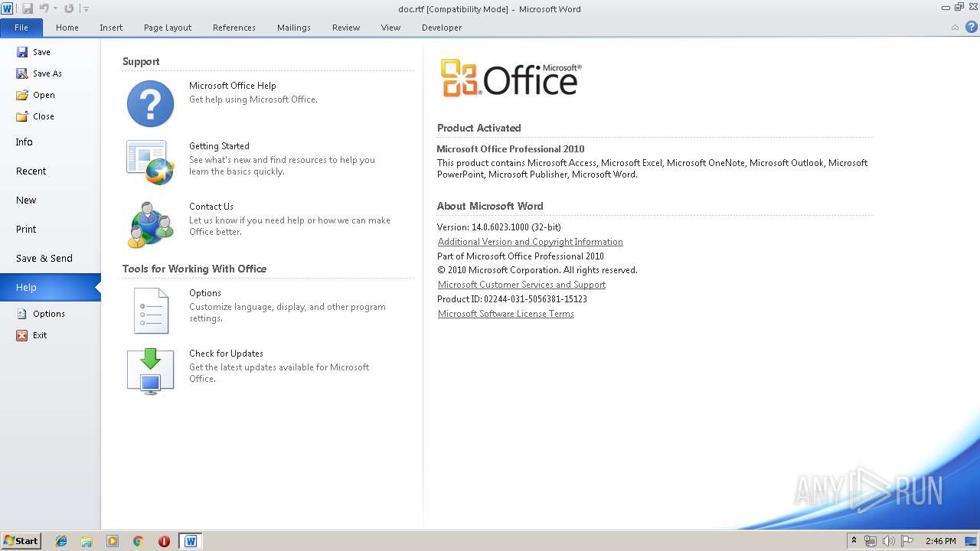Click the Save icon in quick access toolbar
980x551 pixels.
click(28, 8)
